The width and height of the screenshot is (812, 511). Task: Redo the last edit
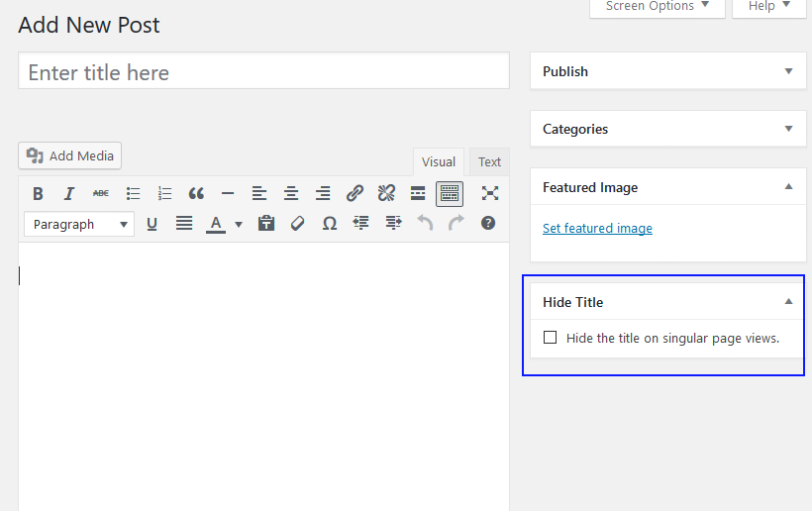pos(457,224)
